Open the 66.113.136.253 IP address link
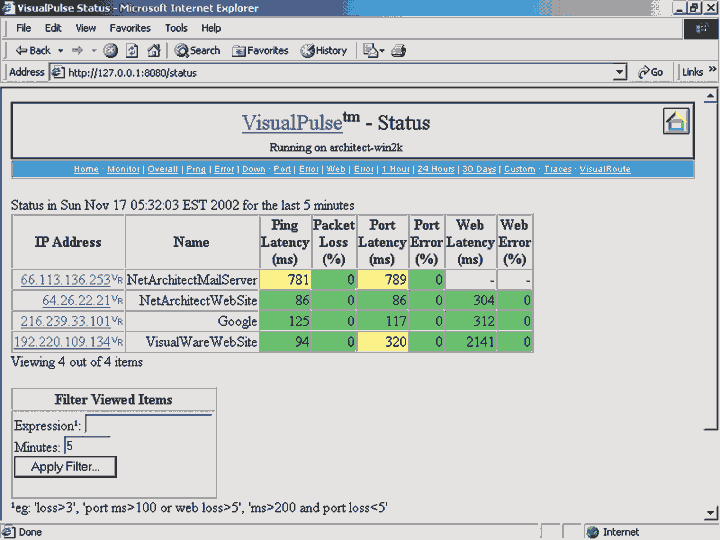Viewport: 720px width, 540px height. (65, 280)
